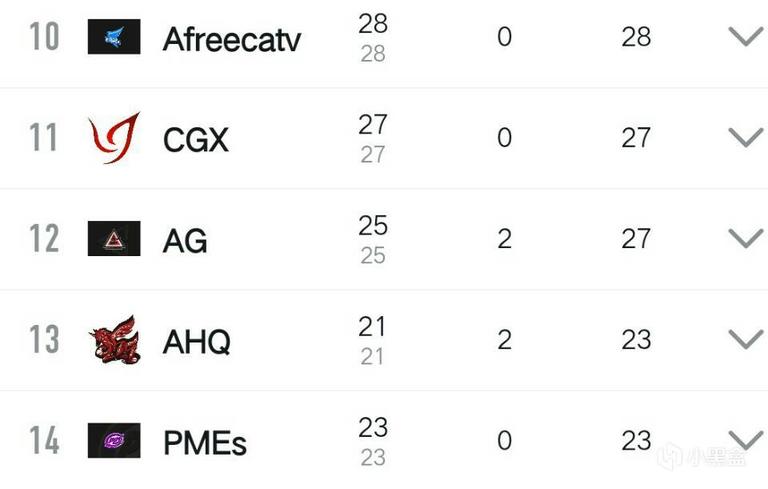Expand the CGX row details chevron

point(746,138)
